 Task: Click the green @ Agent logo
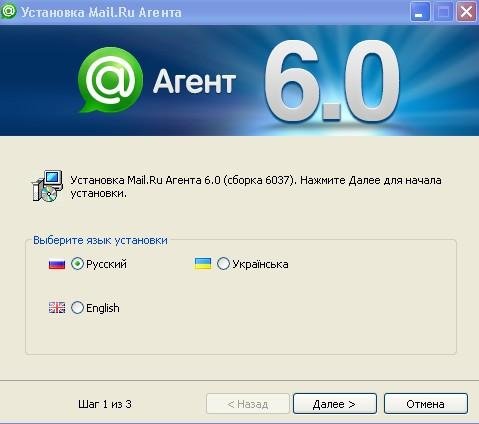tap(110, 80)
